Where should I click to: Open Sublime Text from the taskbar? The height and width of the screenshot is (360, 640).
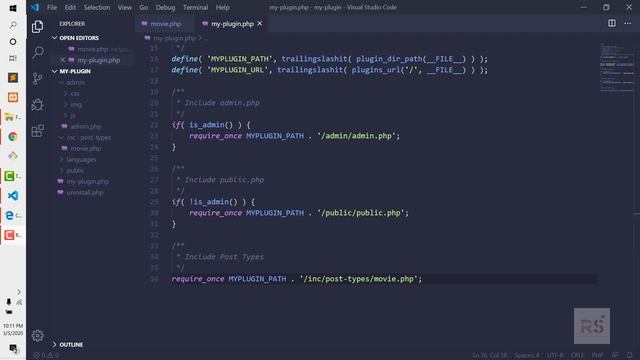13,78
